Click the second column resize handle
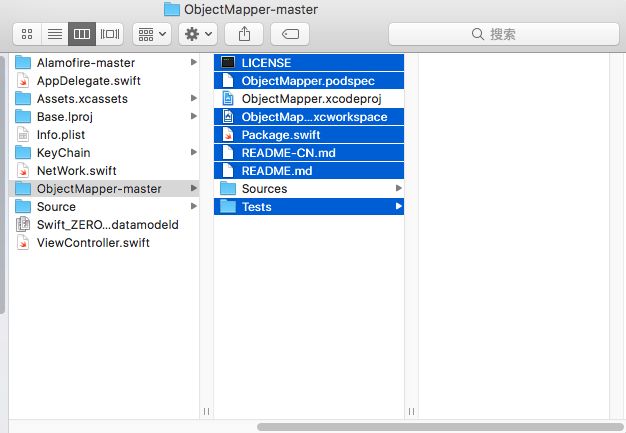This screenshot has width=626, height=433. [411, 411]
